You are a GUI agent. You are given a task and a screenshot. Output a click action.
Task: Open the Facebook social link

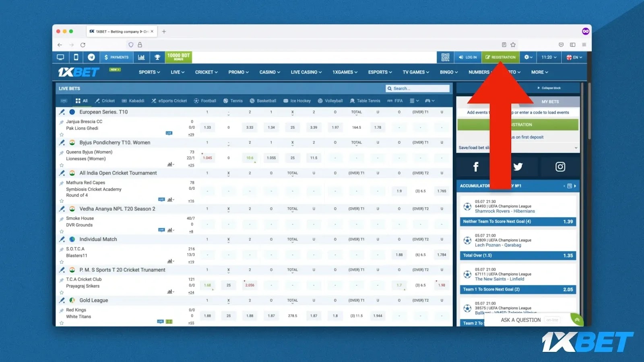476,167
